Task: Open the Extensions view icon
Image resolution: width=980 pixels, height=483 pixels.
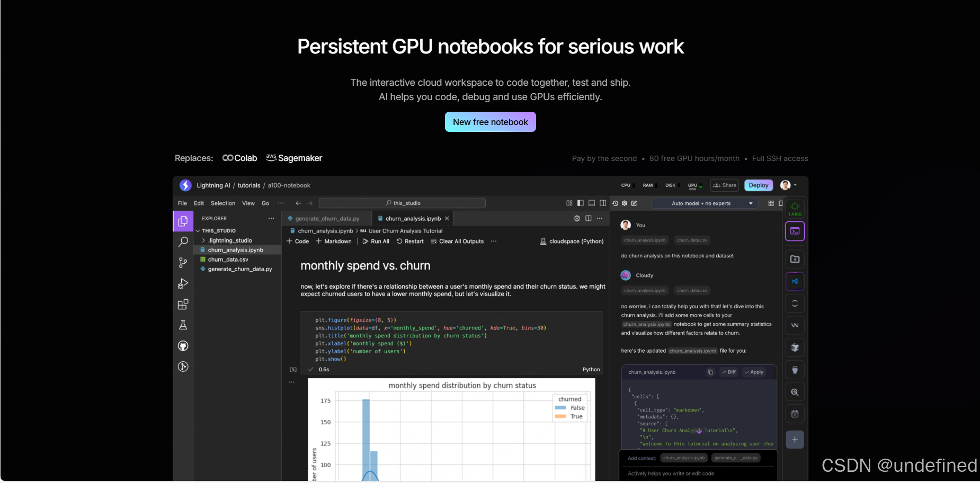Action: pyautogui.click(x=183, y=305)
